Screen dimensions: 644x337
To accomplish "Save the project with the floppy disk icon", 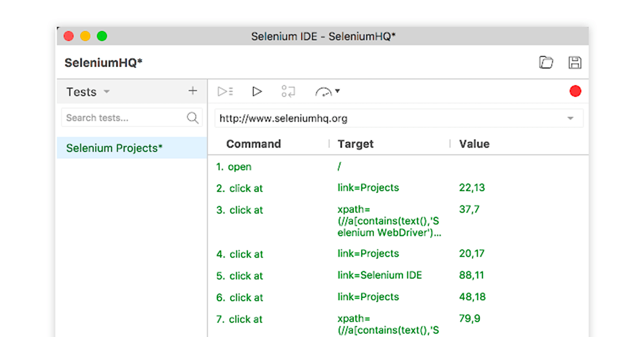I will (575, 63).
